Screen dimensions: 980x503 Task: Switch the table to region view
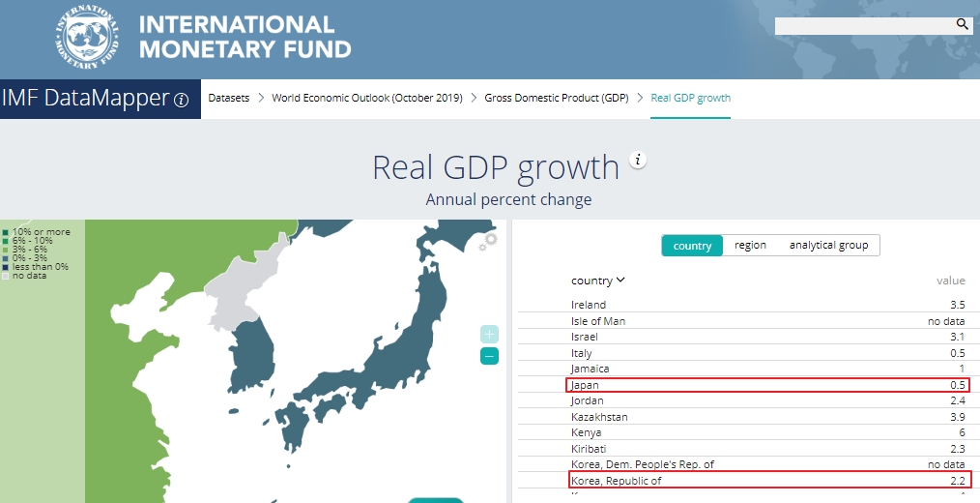(750, 246)
